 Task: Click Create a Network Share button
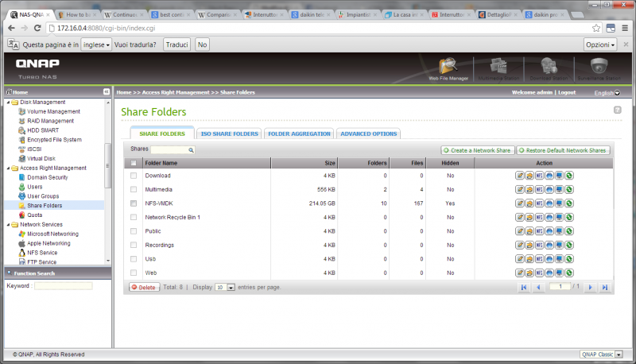click(477, 149)
